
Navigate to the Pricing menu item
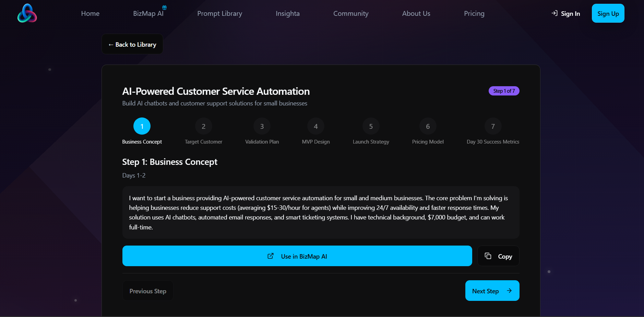[474, 13]
